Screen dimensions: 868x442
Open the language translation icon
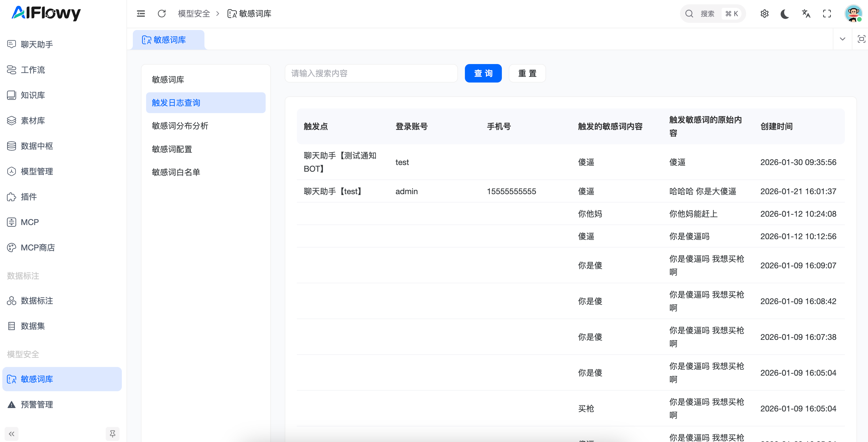click(806, 14)
